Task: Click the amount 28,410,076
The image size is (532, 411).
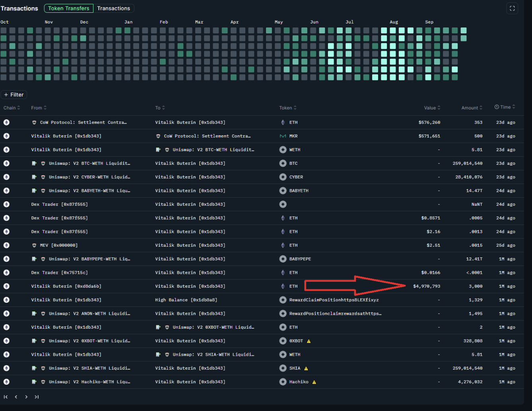Action: (x=469, y=177)
